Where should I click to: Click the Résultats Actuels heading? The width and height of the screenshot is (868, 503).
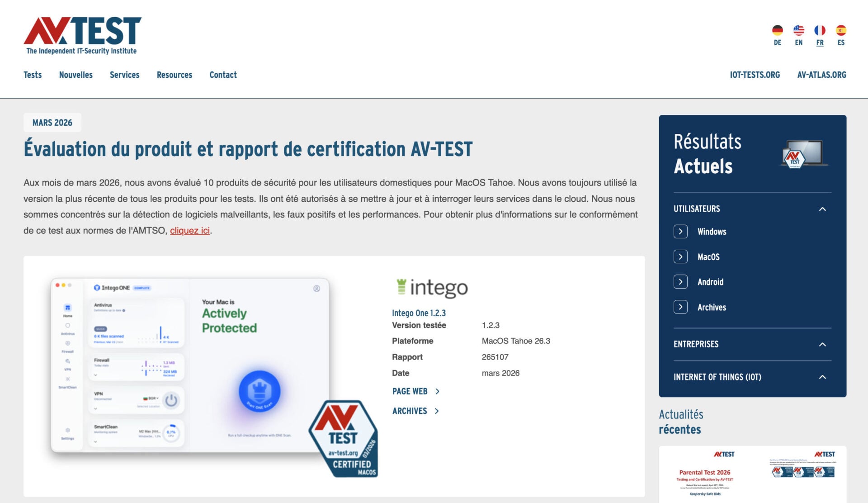click(x=708, y=154)
